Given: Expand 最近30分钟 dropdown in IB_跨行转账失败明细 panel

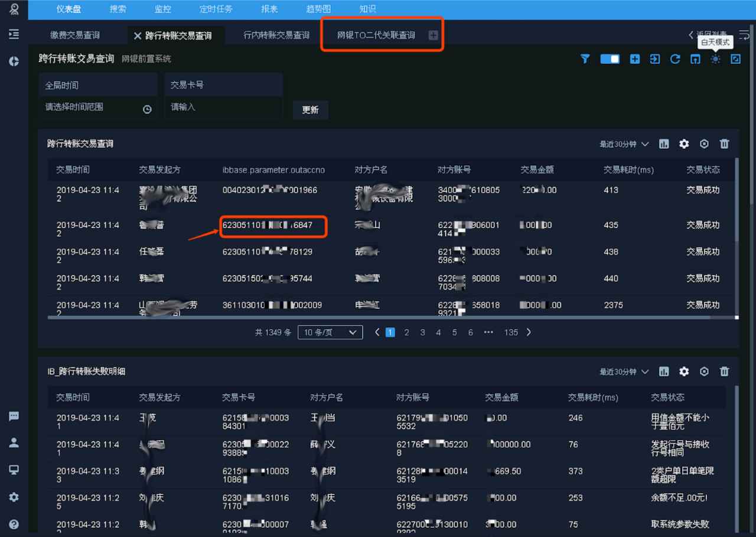Looking at the screenshot, I should tap(624, 372).
